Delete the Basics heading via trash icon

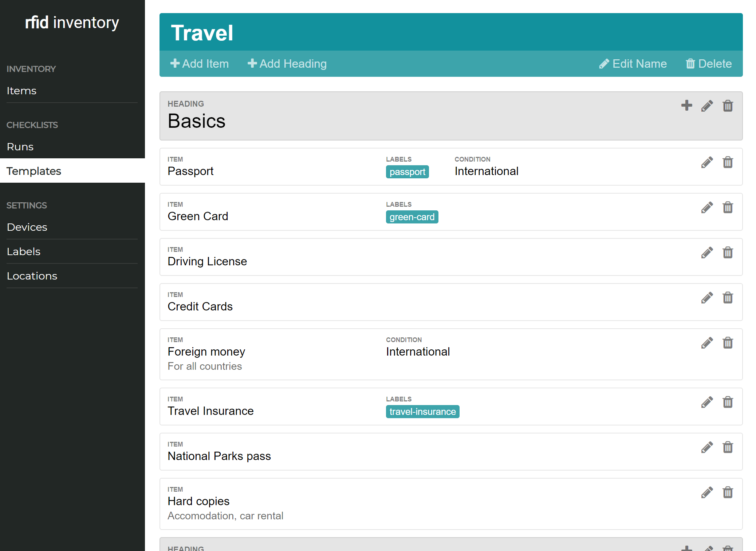point(728,106)
